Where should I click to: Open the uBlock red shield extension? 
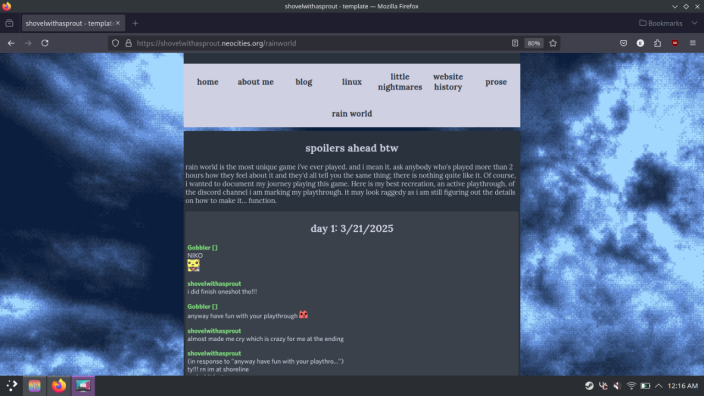[675, 43]
